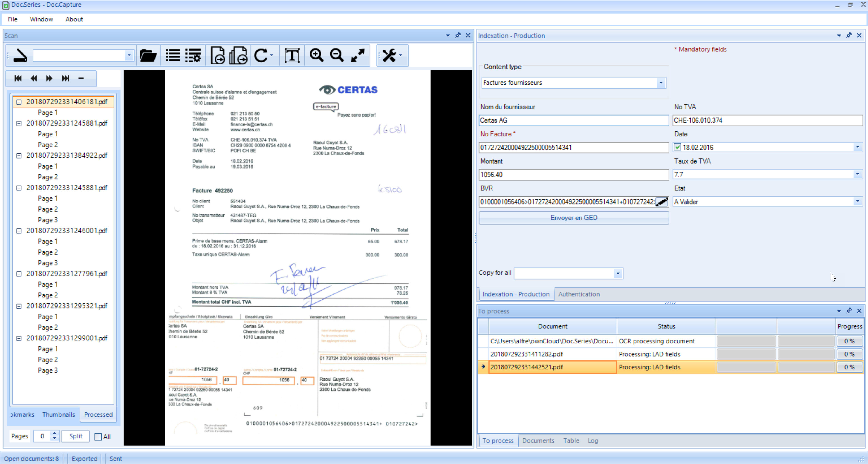This screenshot has height=464, width=868.
Task: Open the Etat dropdown
Action: 858,202
